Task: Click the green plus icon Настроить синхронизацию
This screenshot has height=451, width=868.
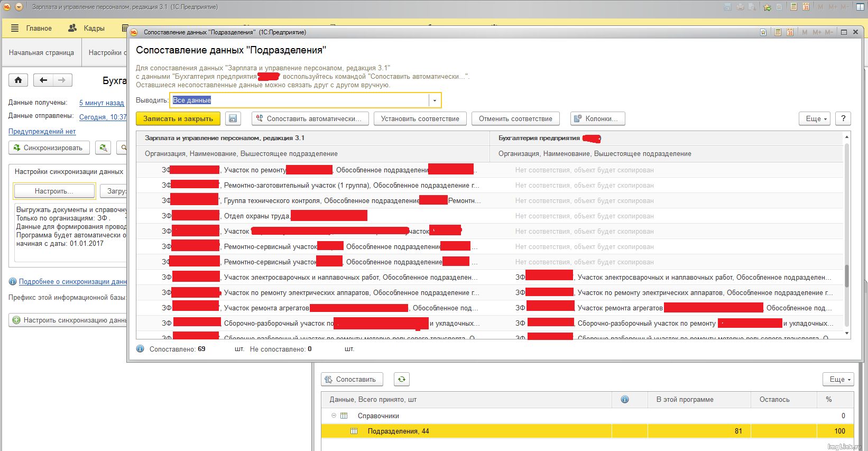Action: click(x=16, y=320)
